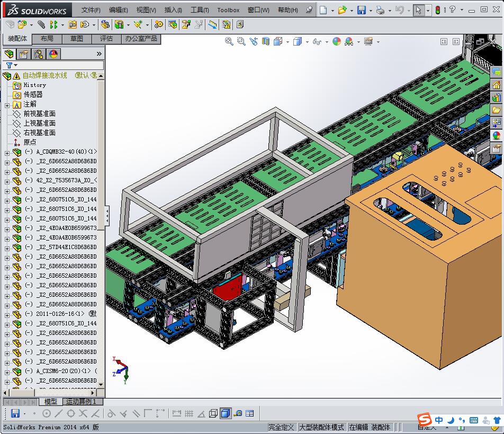This screenshot has height=434, width=504.
Task: Click the Bill of Materials icon
Action: 173,24
